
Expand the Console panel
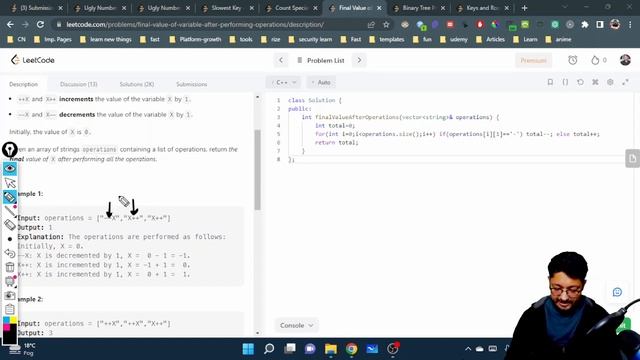pos(296,325)
